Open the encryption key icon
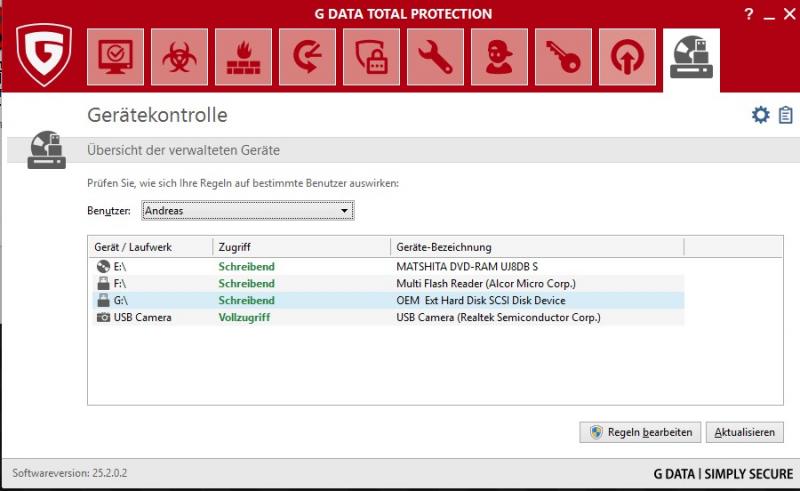800x491 pixels. pos(563,57)
